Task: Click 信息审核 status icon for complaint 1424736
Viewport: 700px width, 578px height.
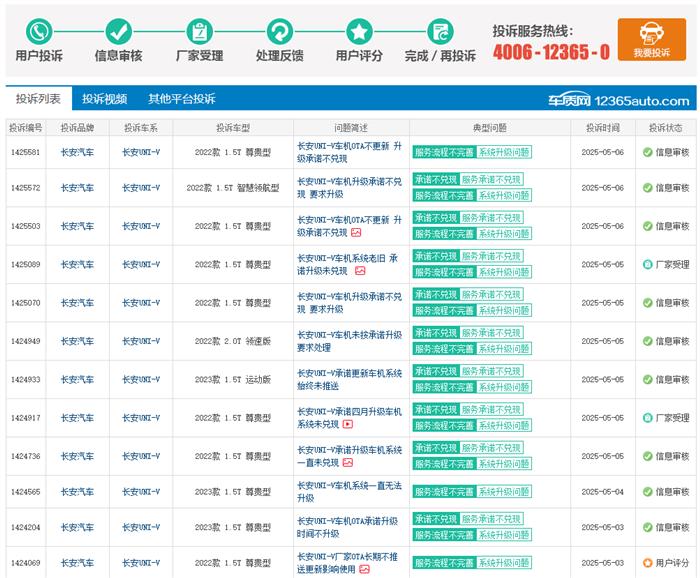Action: coord(647,456)
